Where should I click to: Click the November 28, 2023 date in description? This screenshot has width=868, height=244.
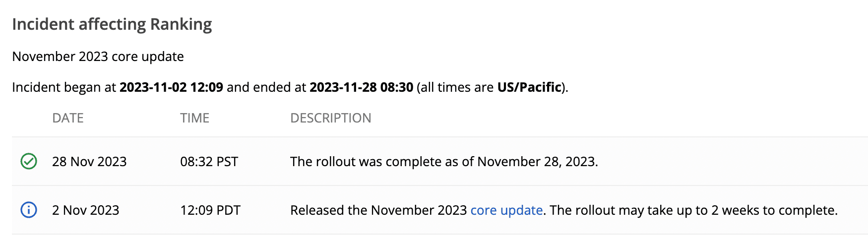pos(536,162)
